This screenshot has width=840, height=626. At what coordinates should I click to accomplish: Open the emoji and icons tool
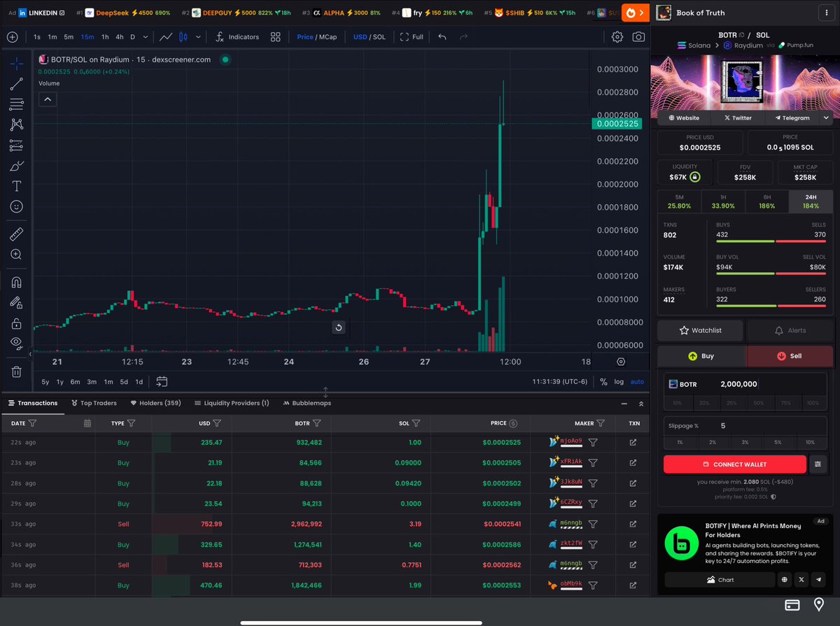click(x=16, y=207)
